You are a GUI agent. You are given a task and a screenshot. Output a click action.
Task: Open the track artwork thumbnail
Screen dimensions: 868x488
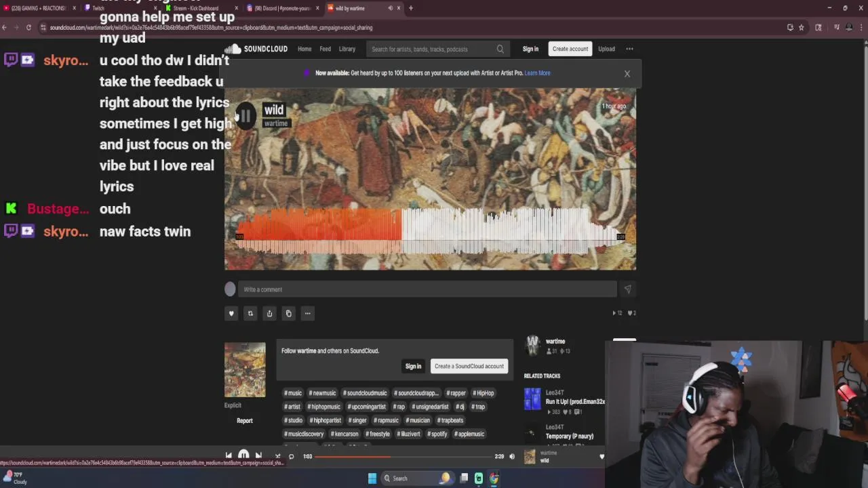(x=245, y=369)
